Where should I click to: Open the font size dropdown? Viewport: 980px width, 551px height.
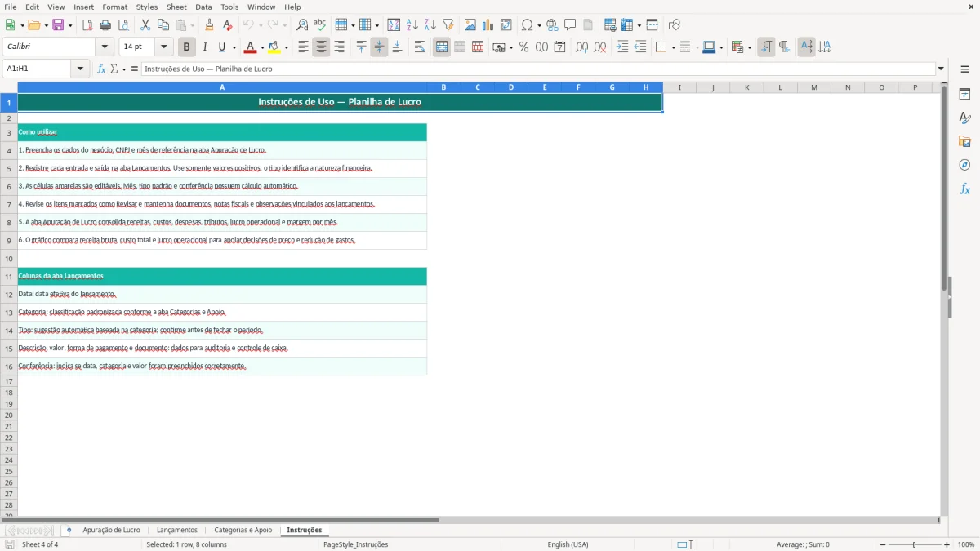[x=163, y=47]
